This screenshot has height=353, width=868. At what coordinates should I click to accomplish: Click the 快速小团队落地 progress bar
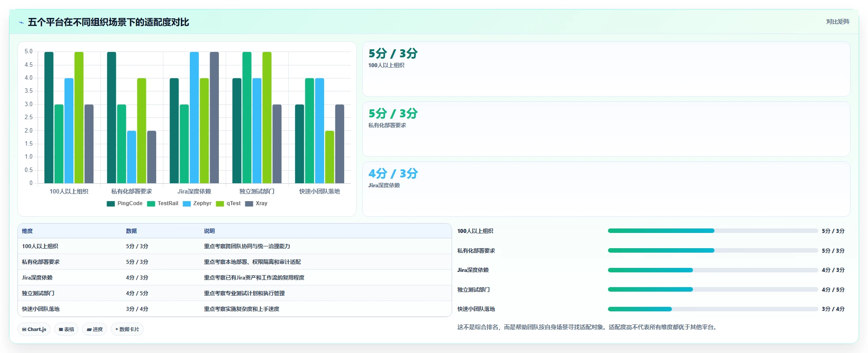(713, 309)
